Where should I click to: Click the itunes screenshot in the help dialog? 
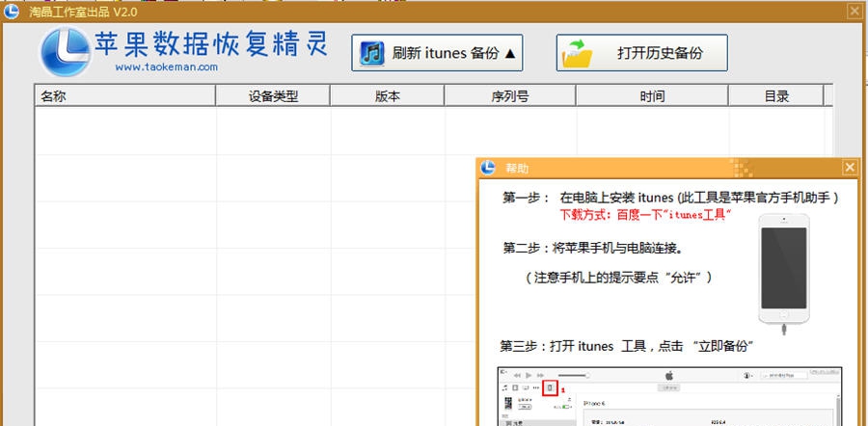point(670,396)
